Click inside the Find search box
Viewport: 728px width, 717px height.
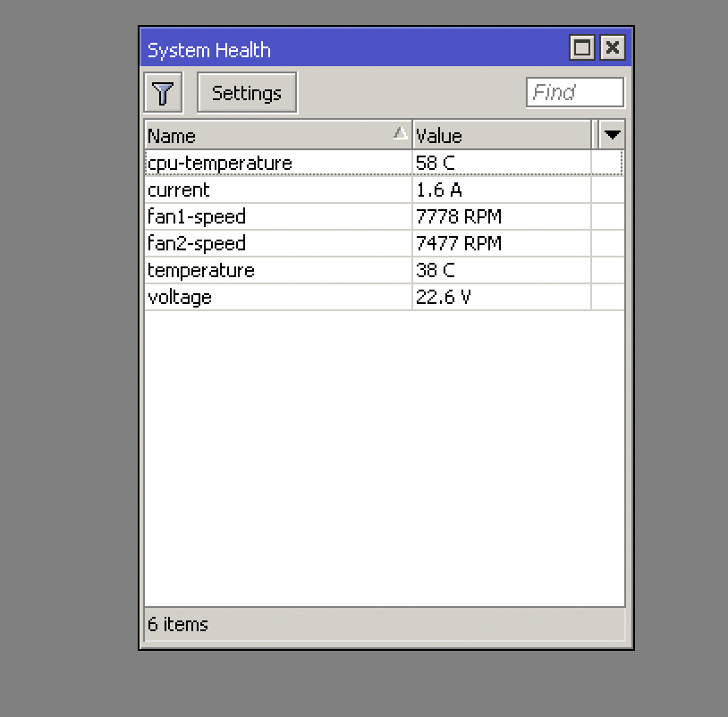(x=574, y=91)
